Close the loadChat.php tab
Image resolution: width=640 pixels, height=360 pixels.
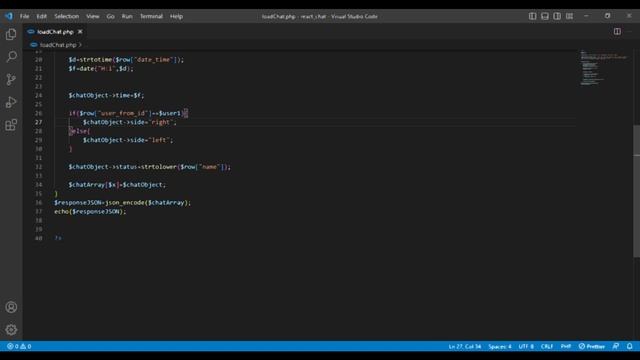coord(80,31)
